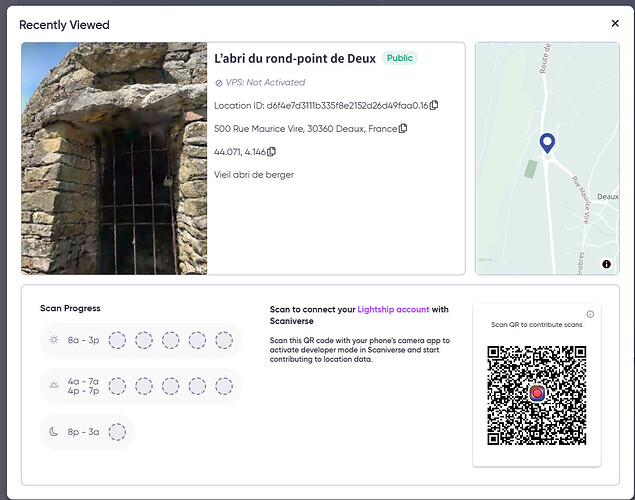This screenshot has width=635, height=500.
Task: Click the 'Deaux' label on the map
Action: 608,197
